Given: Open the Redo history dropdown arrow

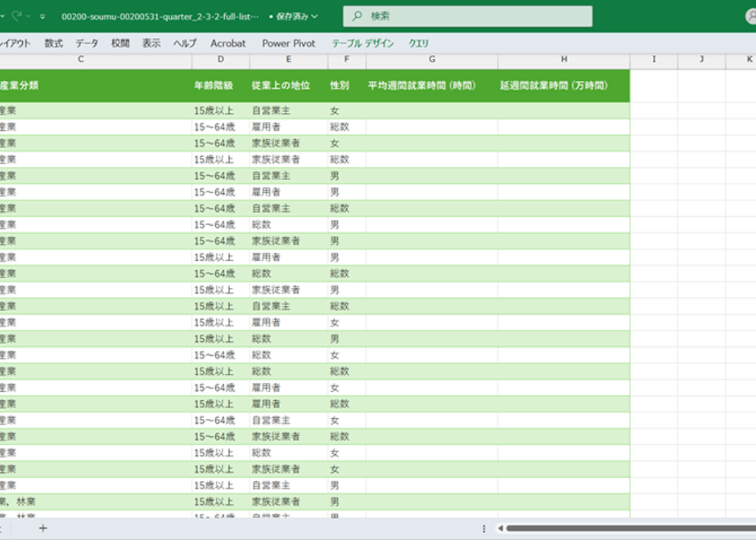Looking at the screenshot, I should point(29,16).
